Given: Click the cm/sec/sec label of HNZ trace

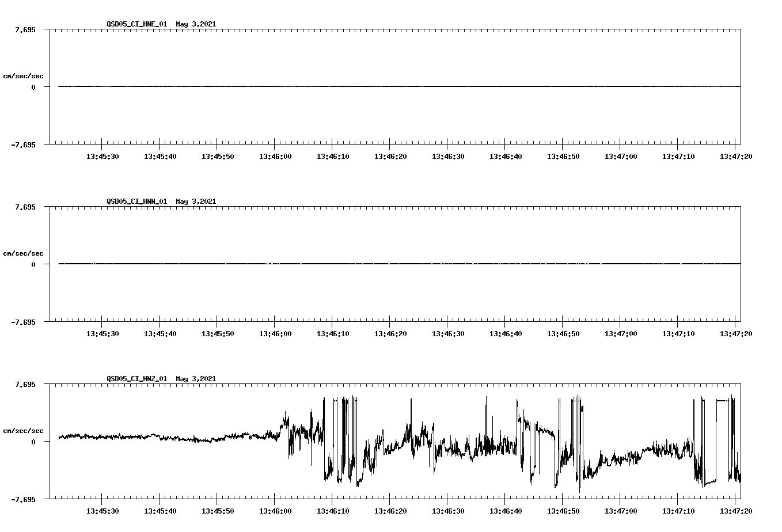Looking at the screenshot, I should (24, 430).
